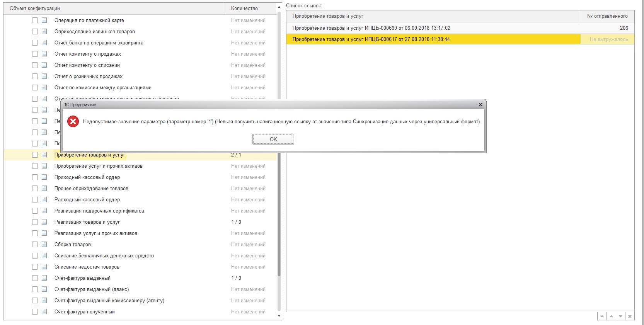Tick checkbox for Отчет о розничных продажах

point(35,76)
